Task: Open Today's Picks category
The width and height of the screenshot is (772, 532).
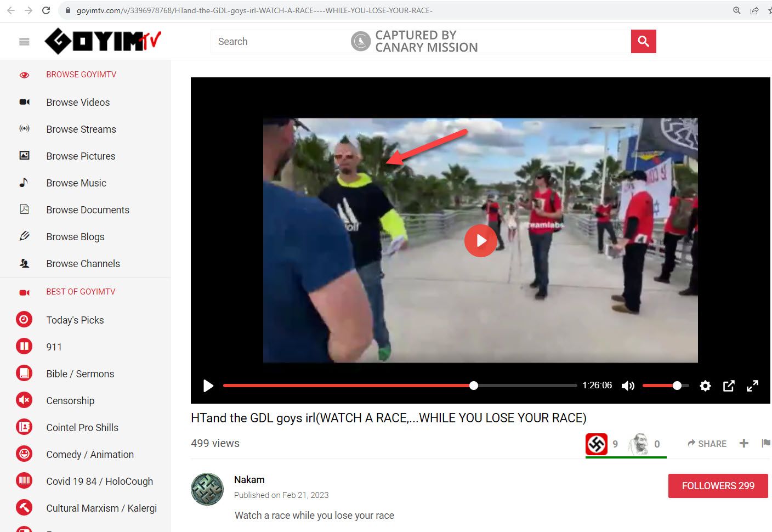Action: point(75,320)
